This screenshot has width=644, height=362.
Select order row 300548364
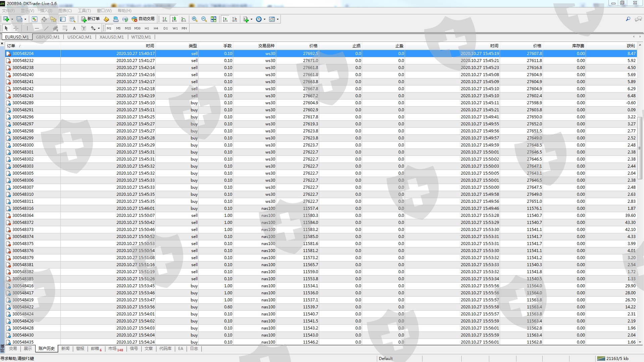23,216
